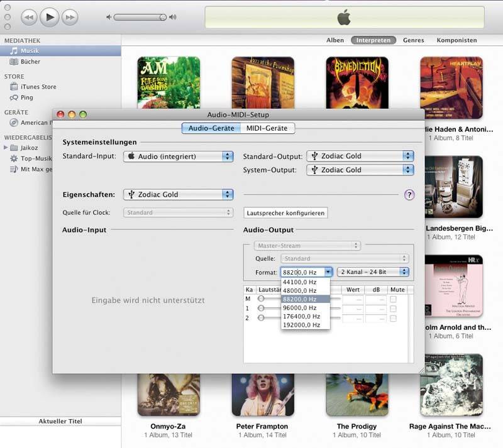Screen dimensions: 503x448
Task: Click The Prodigy artist name
Action: tap(357, 426)
